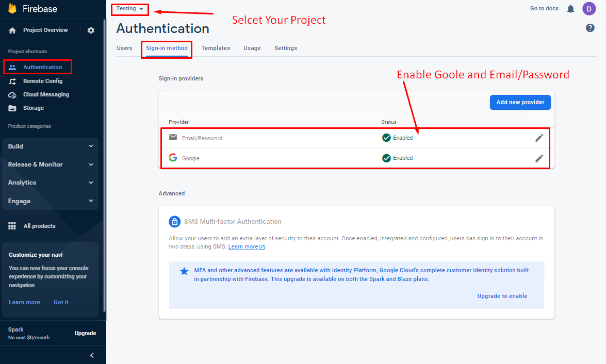This screenshot has width=606, height=364.
Task: Click the Storage sidebar icon
Action: [12, 108]
